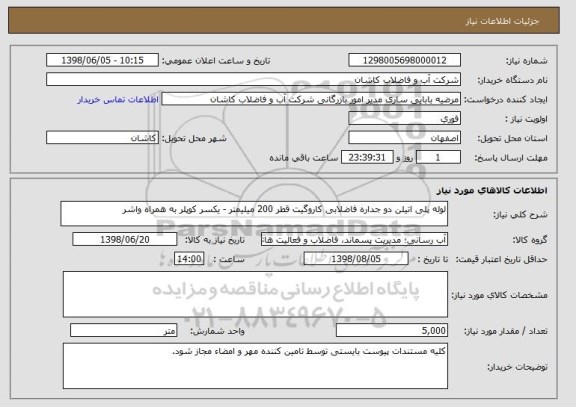Click the delivery province field اصفهان
Screen dimensions: 576x407
[x=404, y=138]
